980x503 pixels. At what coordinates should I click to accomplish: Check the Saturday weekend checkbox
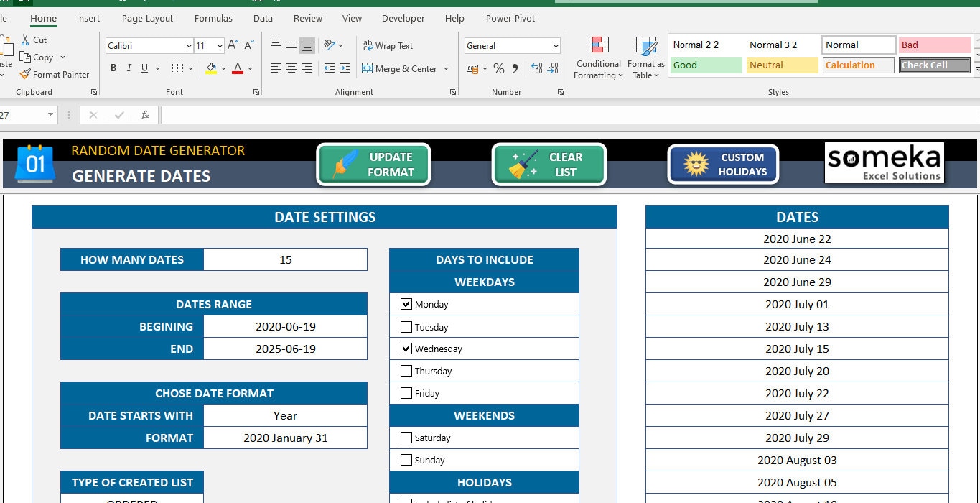pyautogui.click(x=406, y=438)
